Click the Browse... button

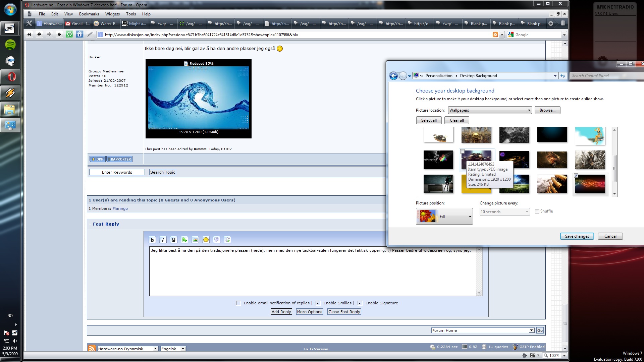pos(547,110)
